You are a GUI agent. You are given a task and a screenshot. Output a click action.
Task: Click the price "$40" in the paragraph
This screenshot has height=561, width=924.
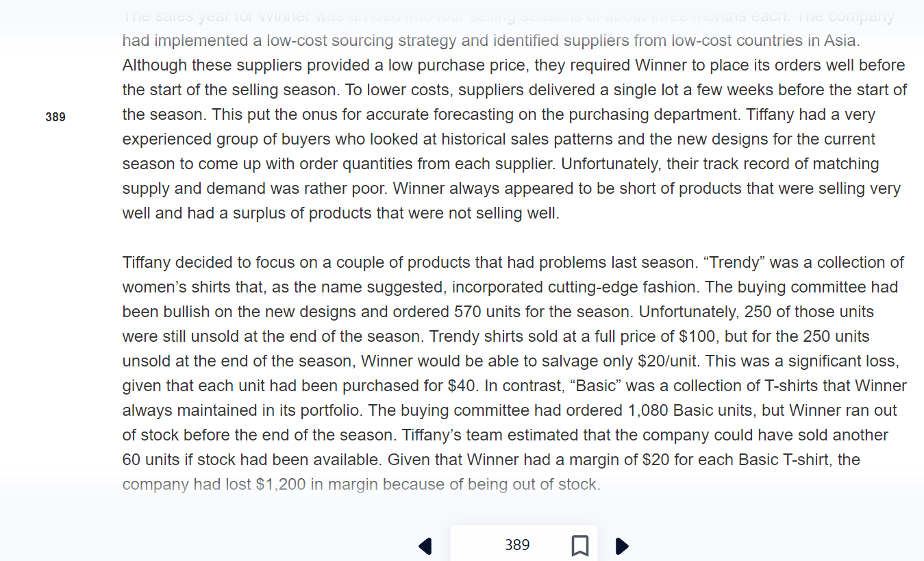click(x=462, y=386)
